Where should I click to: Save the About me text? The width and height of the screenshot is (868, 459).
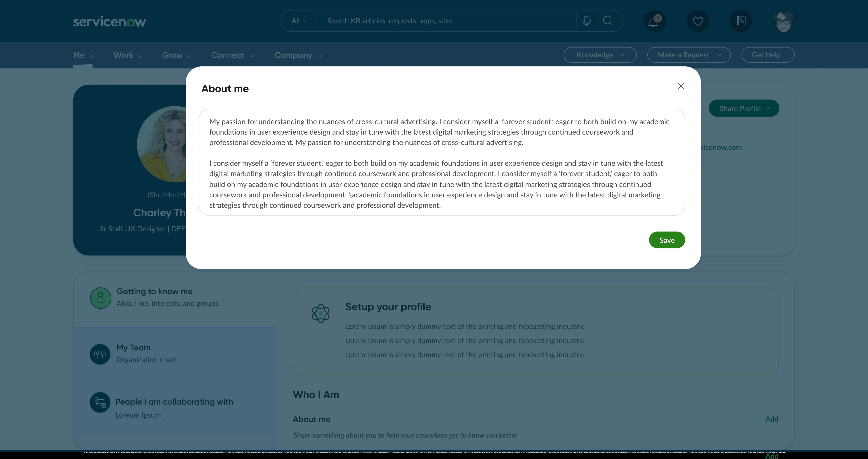[x=667, y=240]
